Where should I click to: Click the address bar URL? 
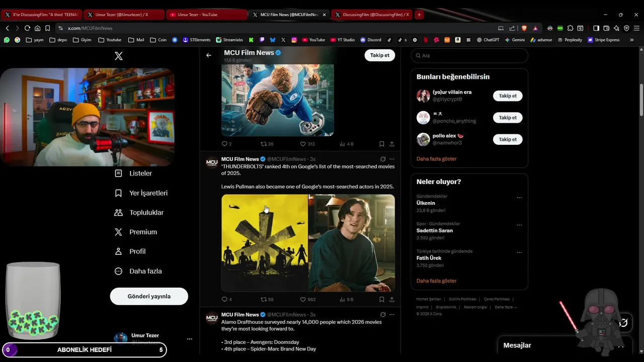pos(90,28)
